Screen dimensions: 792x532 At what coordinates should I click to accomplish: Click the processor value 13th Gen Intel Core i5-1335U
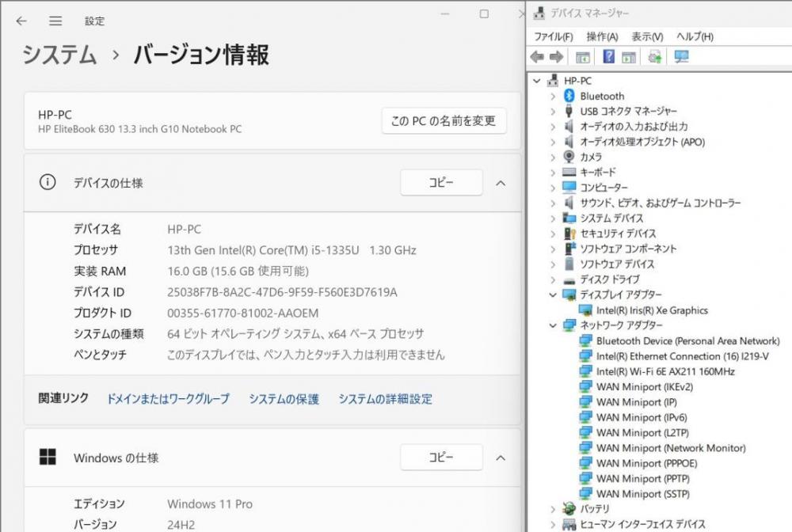tap(292, 250)
